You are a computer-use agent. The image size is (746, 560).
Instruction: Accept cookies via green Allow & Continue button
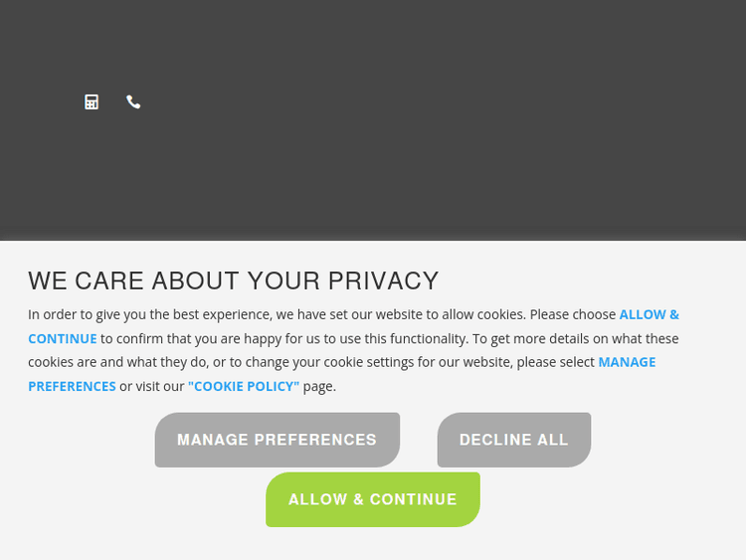(x=373, y=499)
